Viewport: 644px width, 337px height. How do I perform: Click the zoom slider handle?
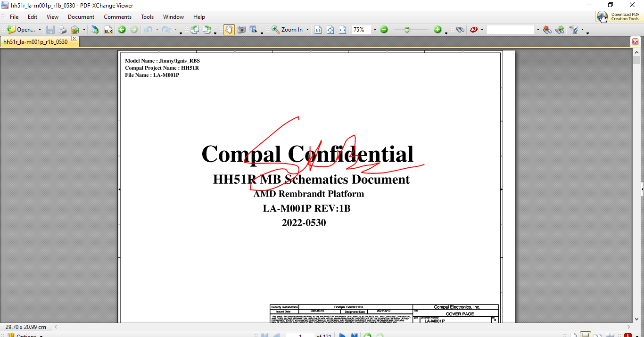tap(407, 30)
